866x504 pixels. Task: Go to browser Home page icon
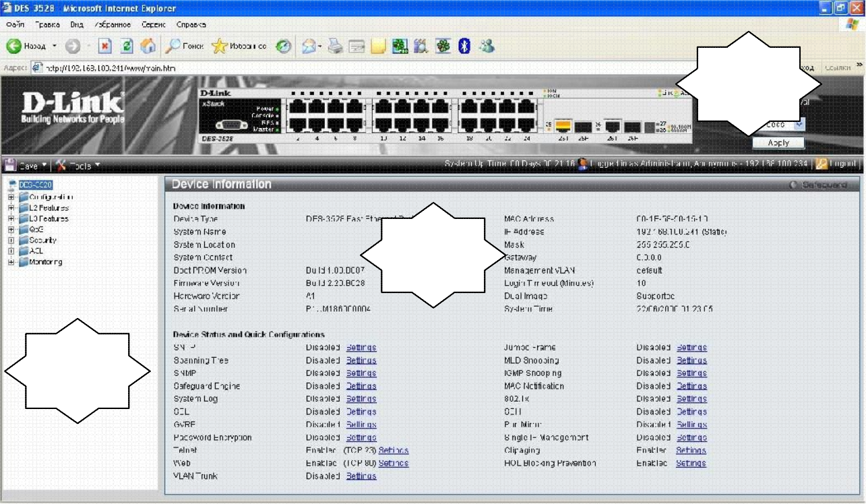[148, 46]
